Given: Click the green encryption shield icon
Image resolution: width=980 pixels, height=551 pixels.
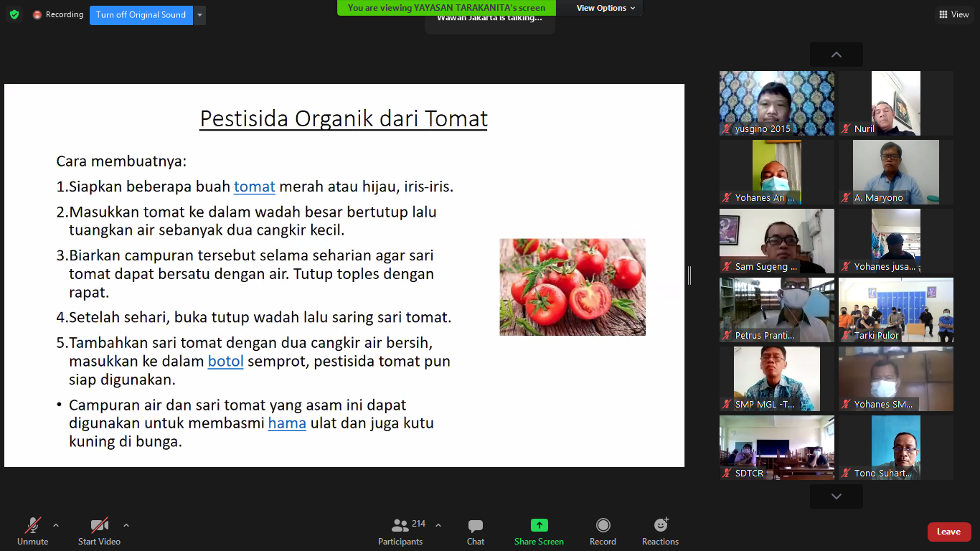Looking at the screenshot, I should click(14, 14).
